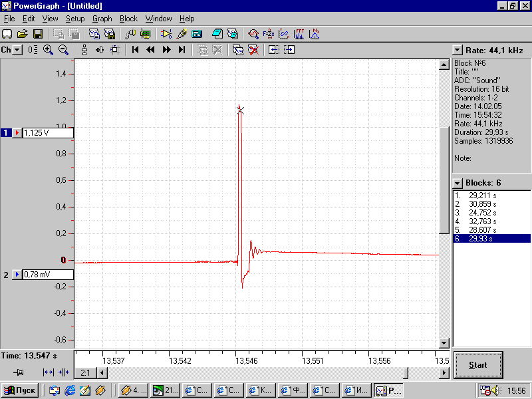Image resolution: width=532 pixels, height=399 pixels.
Task: Select block 3 with 24,752 s
Action: 491,213
